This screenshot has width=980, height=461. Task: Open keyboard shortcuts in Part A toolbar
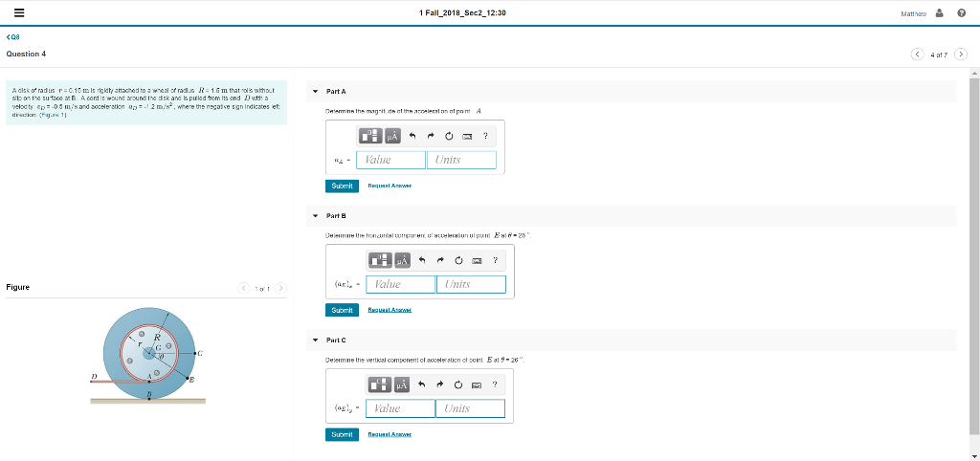(x=467, y=135)
